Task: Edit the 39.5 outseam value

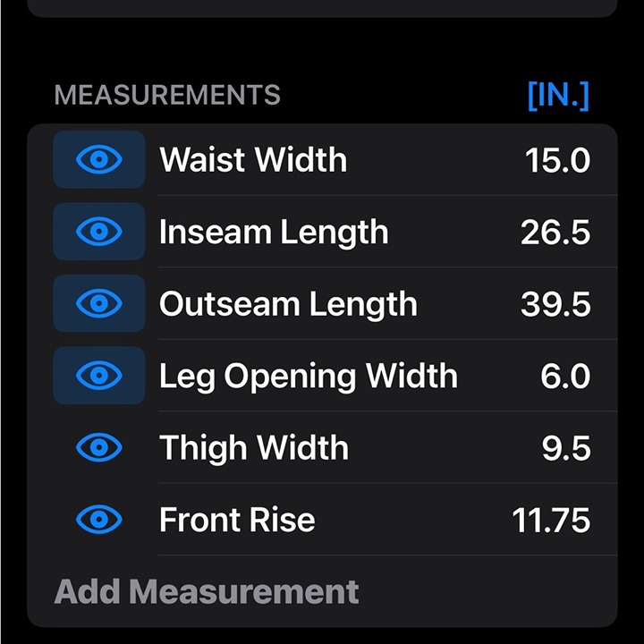Action: coord(555,304)
